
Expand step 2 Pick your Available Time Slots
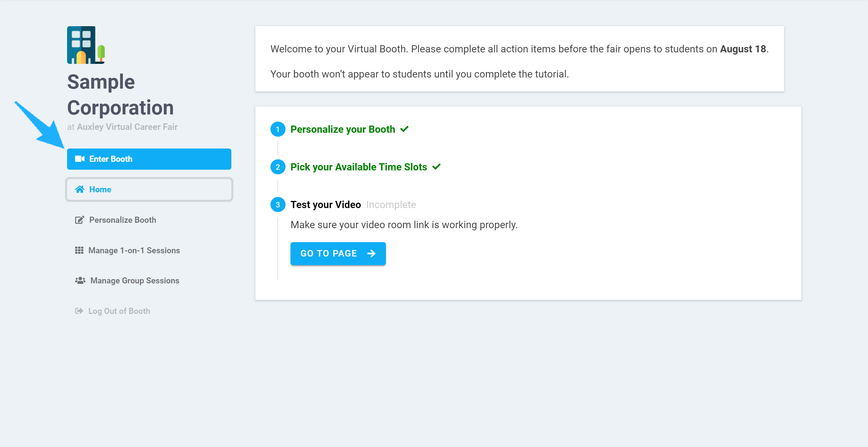[359, 167]
